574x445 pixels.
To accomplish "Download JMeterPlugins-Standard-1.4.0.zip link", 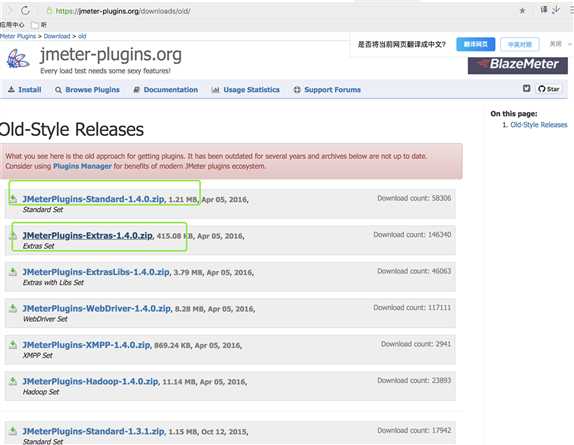I will [93, 199].
